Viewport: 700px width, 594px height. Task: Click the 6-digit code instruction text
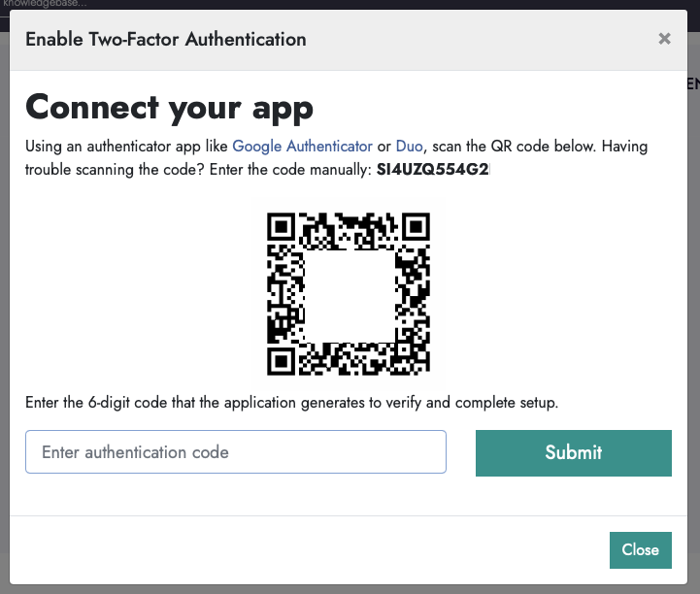(291, 402)
